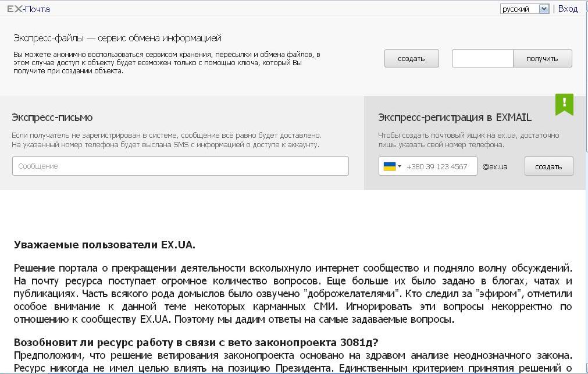Click the Экспресс-письмо heading
The height and width of the screenshot is (374, 588).
click(x=52, y=117)
